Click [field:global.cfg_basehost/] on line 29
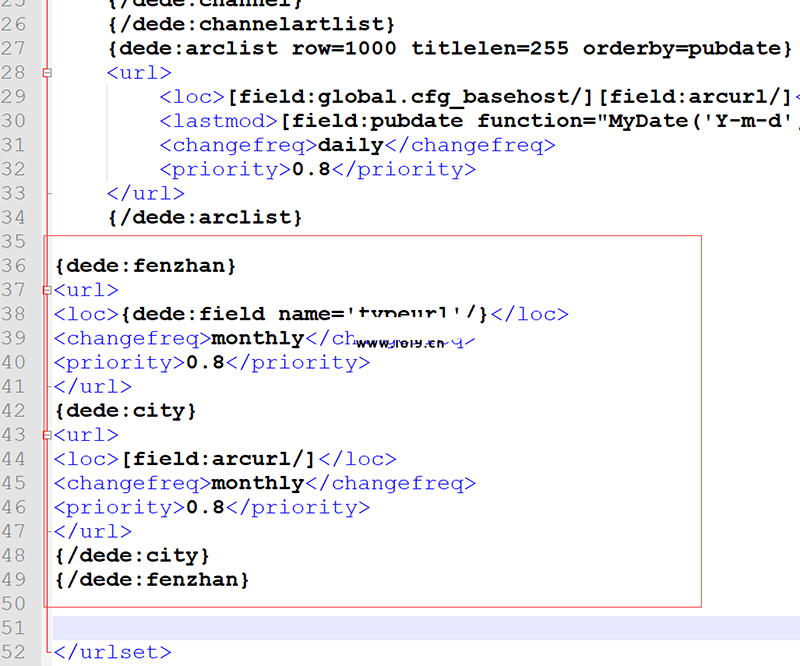 click(x=413, y=97)
